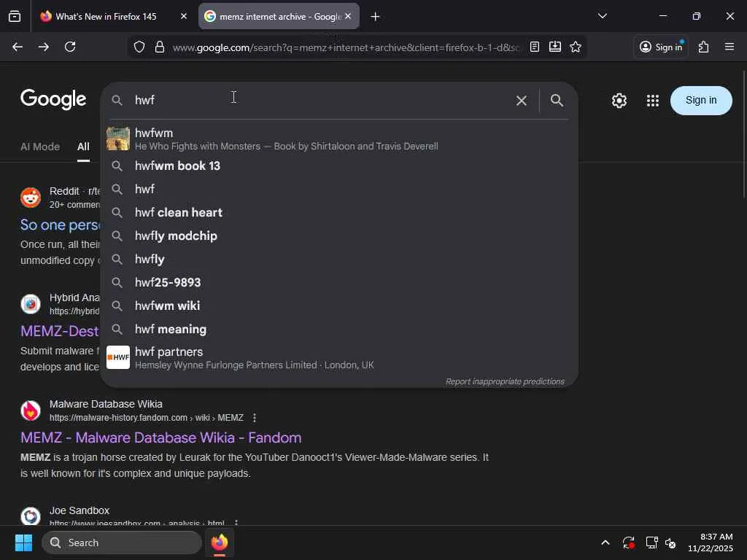Click the Google logo
Viewport: 747px width, 560px height.
pyautogui.click(x=53, y=99)
